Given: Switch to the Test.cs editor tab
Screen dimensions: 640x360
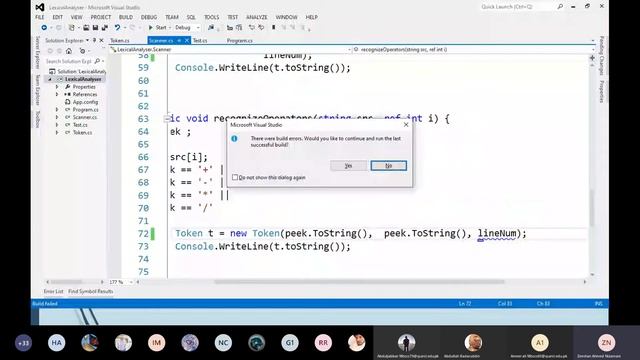Looking at the screenshot, I should [200, 40].
